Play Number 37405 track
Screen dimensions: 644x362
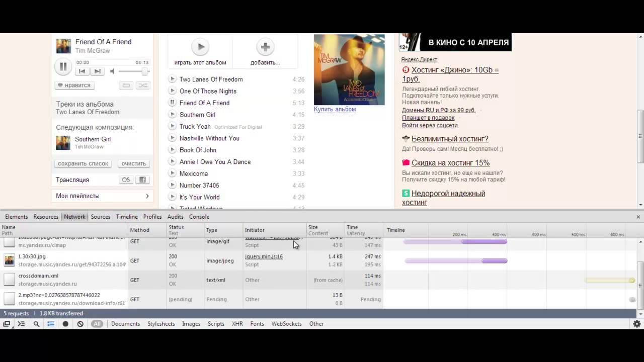[x=172, y=186]
